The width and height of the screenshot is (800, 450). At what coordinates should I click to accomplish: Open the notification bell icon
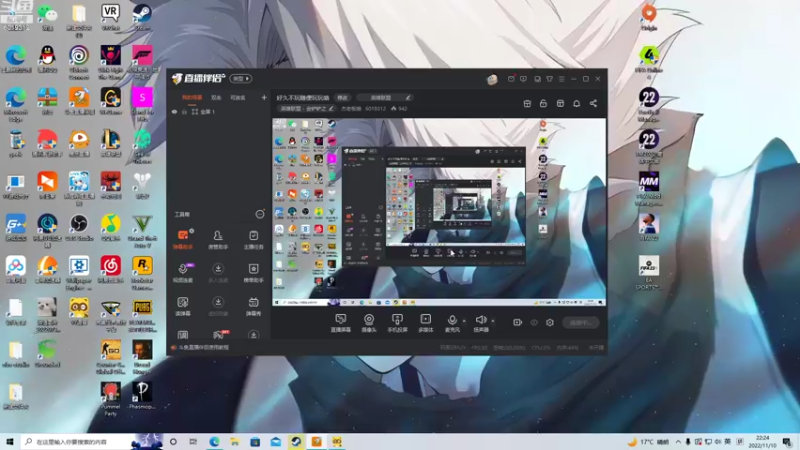click(x=577, y=104)
